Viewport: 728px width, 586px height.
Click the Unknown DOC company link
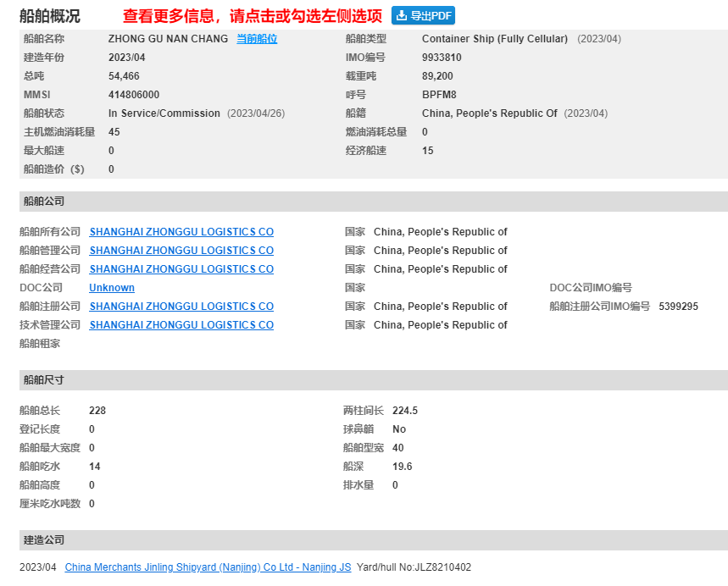point(112,288)
